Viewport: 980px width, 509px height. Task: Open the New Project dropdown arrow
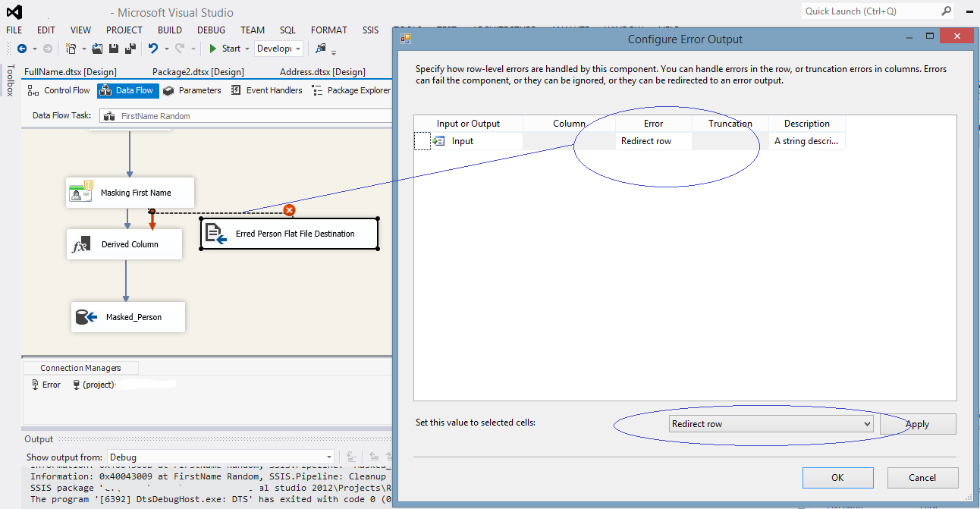pyautogui.click(x=83, y=49)
